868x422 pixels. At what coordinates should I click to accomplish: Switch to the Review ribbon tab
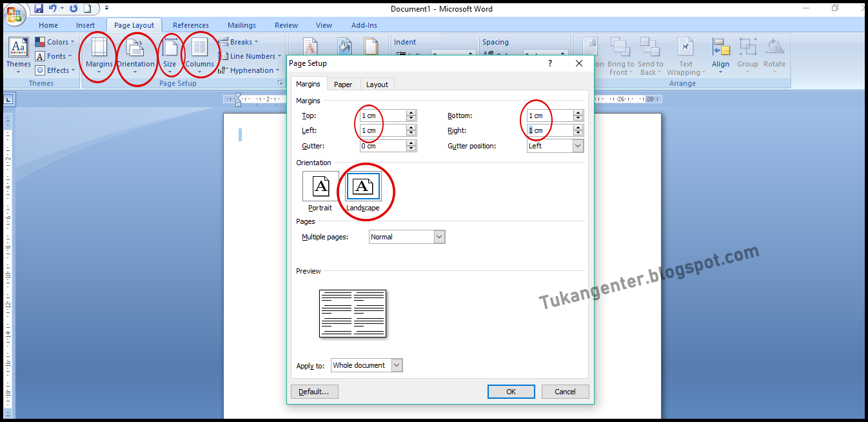[286, 25]
